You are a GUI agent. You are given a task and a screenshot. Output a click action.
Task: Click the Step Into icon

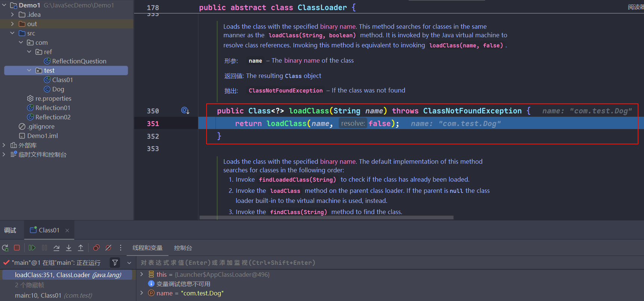point(69,248)
